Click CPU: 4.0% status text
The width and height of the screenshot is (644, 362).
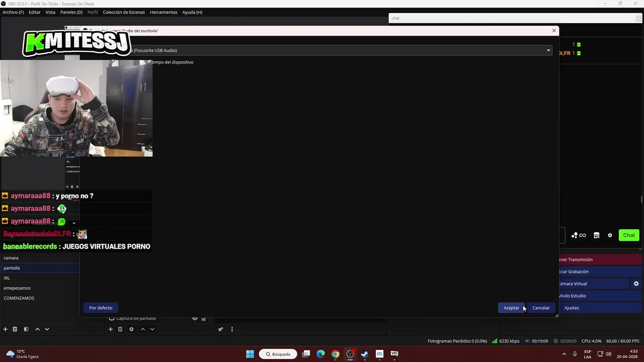[x=591, y=341]
